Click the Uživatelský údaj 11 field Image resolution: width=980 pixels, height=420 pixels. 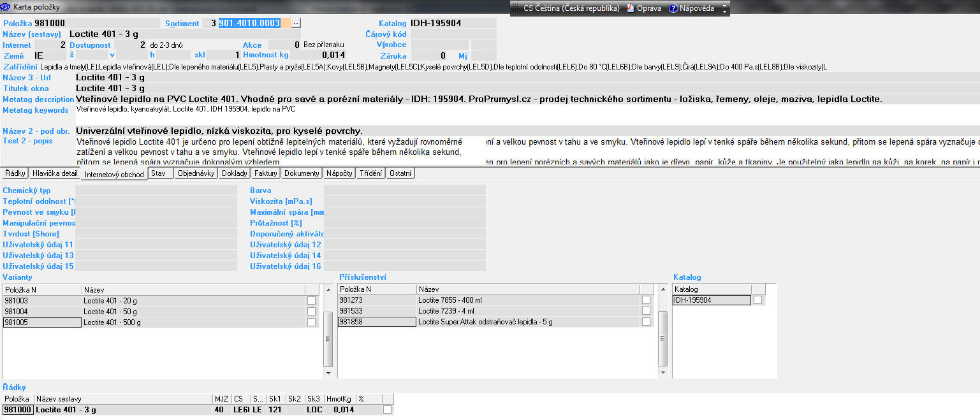(156, 244)
